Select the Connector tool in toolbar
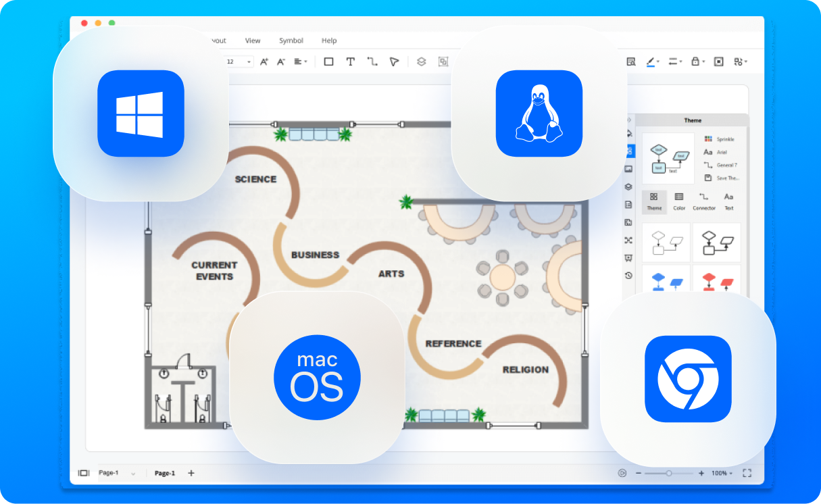 [372, 61]
